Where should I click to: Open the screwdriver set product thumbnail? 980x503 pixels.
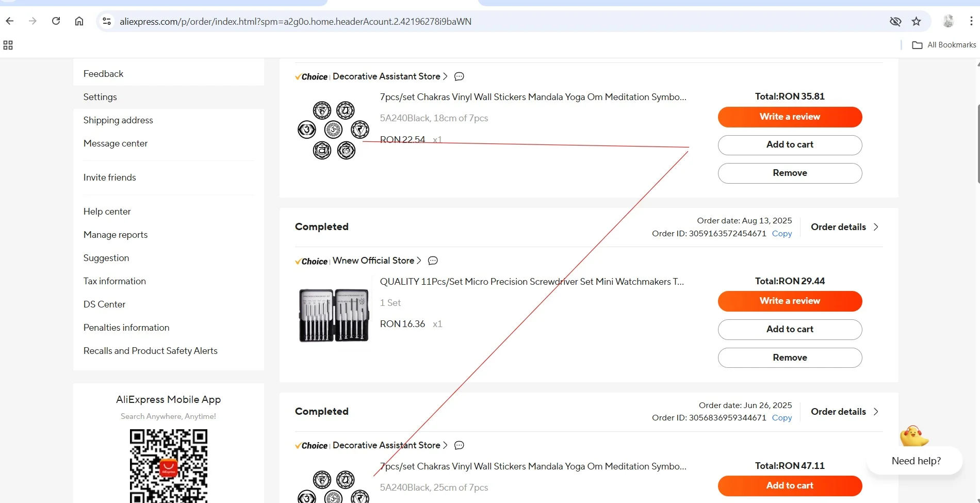click(x=333, y=314)
